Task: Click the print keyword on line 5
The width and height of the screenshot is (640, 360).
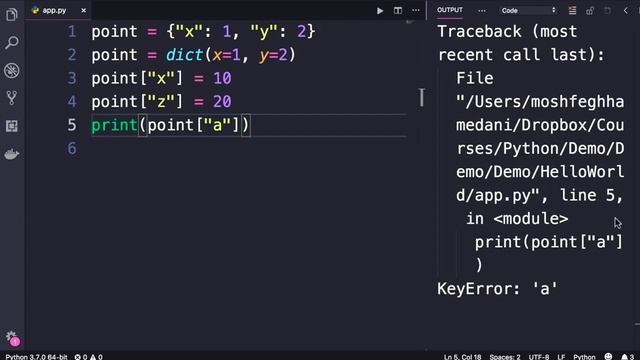Action: (x=114, y=125)
